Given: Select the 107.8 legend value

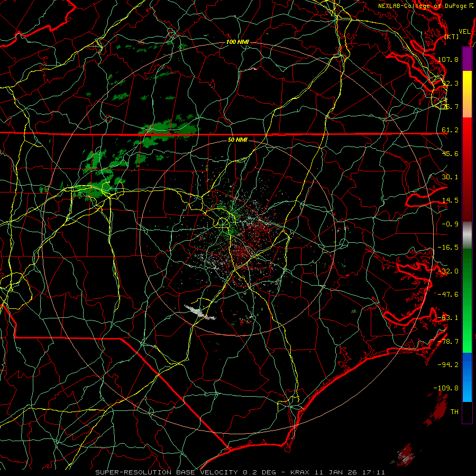Looking at the screenshot, I should pyautogui.click(x=448, y=59).
